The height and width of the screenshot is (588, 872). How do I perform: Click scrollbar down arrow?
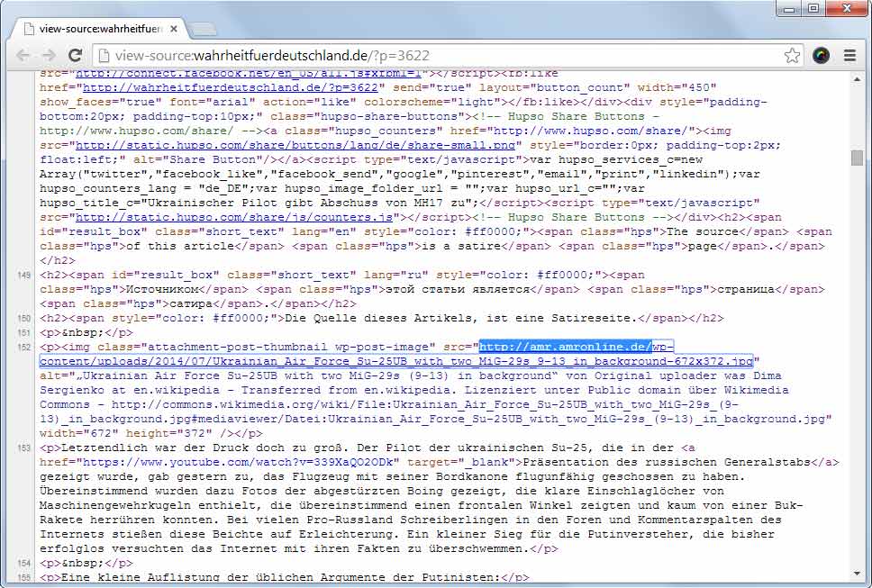click(857, 573)
